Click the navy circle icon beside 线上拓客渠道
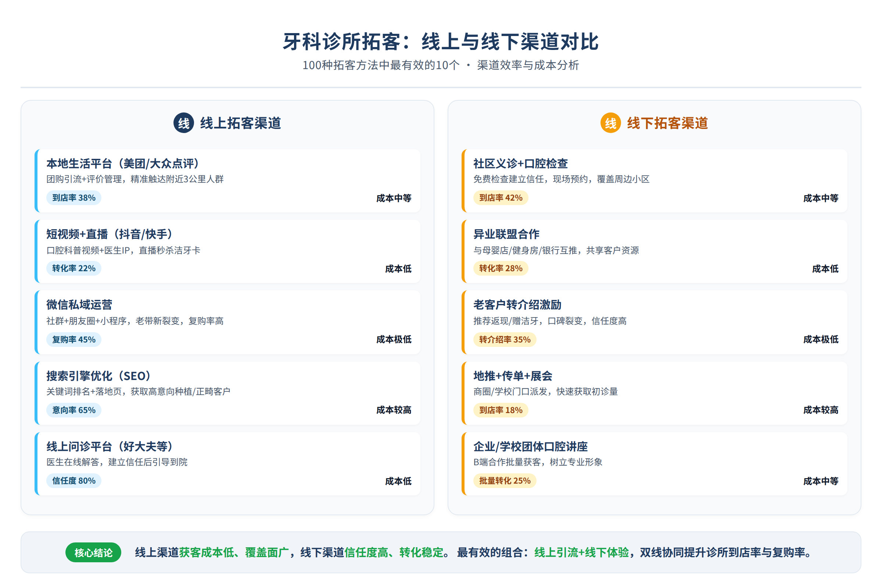The width and height of the screenshot is (882, 588). tap(184, 123)
